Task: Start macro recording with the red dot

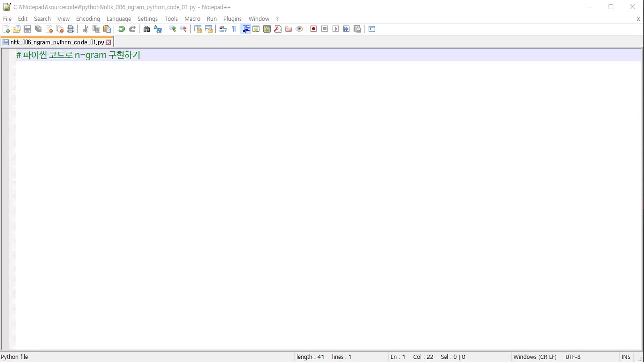Action: pyautogui.click(x=313, y=29)
